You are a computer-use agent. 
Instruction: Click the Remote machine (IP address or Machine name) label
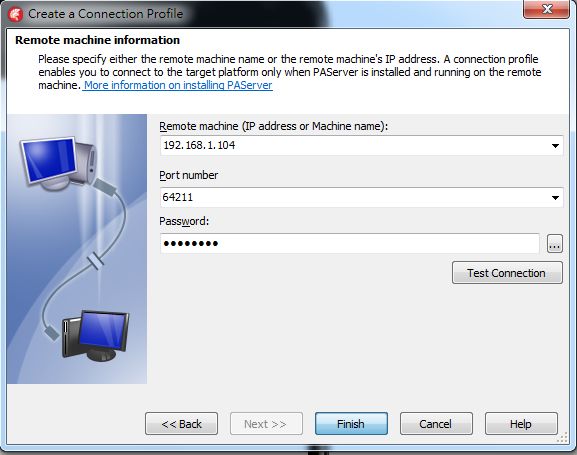pos(273,126)
